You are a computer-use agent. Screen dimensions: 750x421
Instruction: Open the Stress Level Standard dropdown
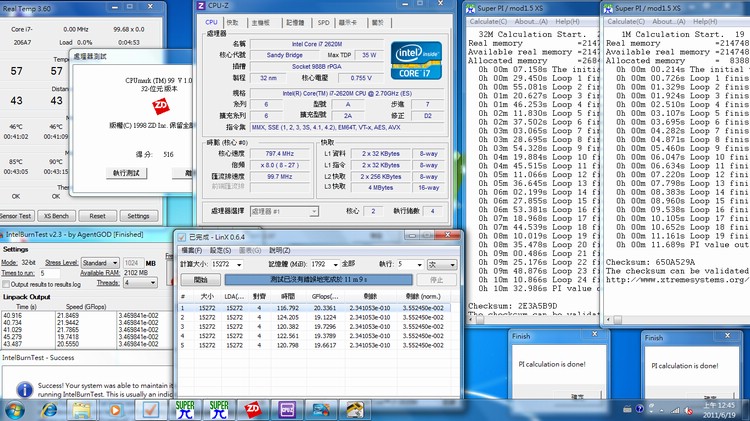[99, 263]
